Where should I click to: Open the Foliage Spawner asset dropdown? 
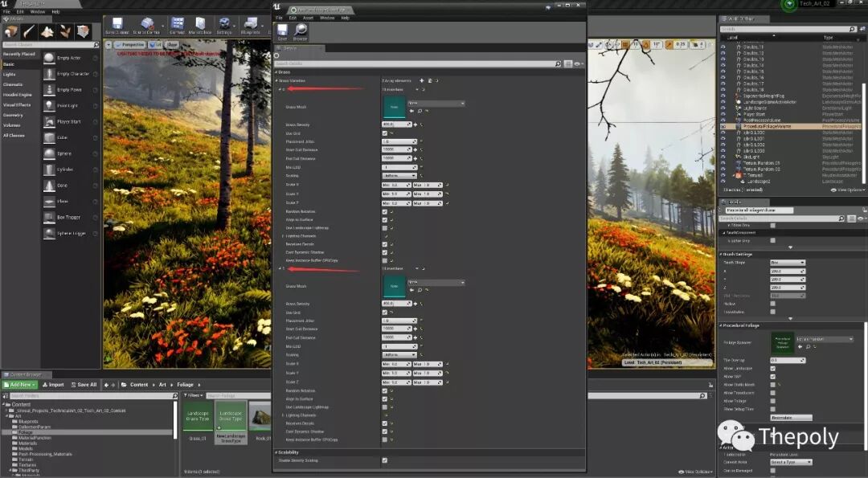[825, 339]
